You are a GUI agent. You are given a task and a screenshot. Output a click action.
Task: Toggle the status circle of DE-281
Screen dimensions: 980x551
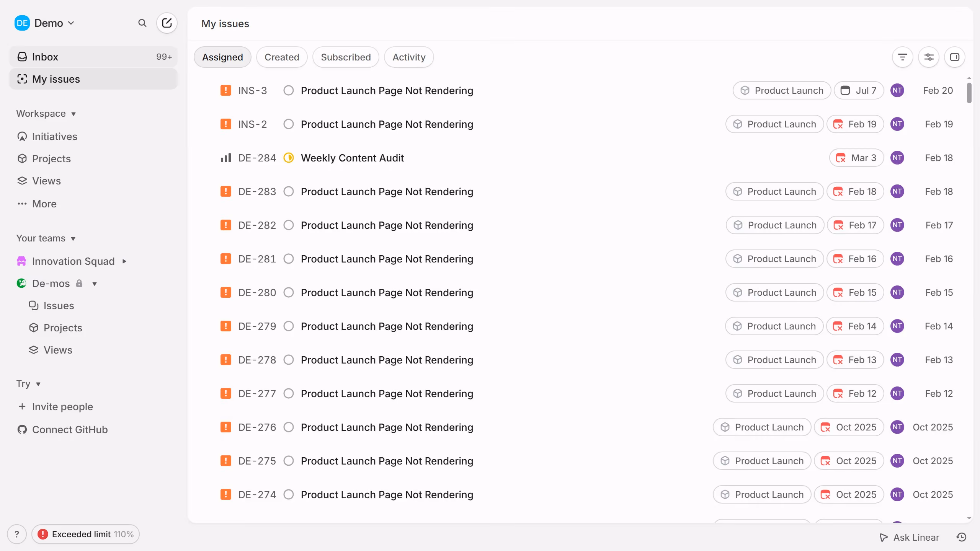(x=289, y=259)
